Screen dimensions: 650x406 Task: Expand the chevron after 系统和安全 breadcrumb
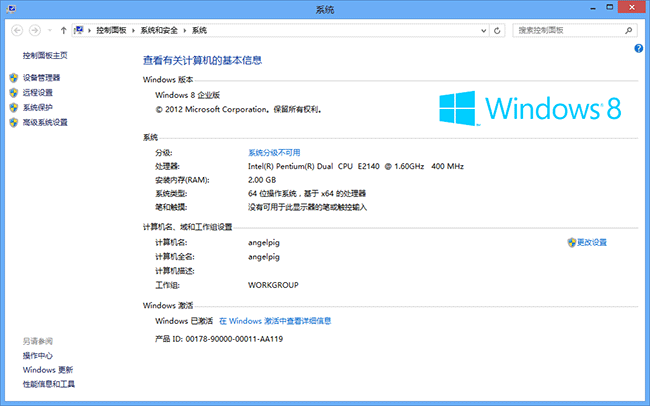(184, 30)
